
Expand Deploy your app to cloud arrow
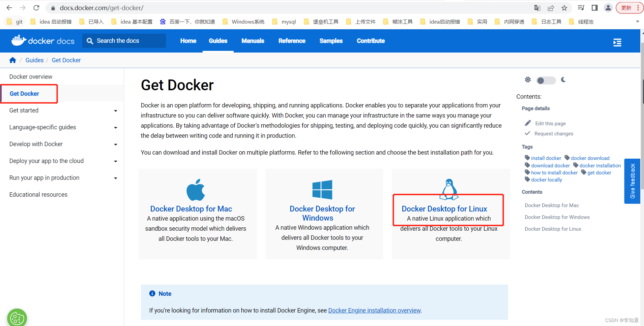(116, 161)
